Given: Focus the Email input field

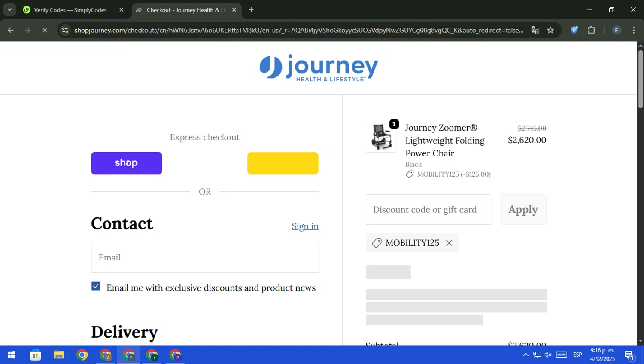Looking at the screenshot, I should [205, 257].
